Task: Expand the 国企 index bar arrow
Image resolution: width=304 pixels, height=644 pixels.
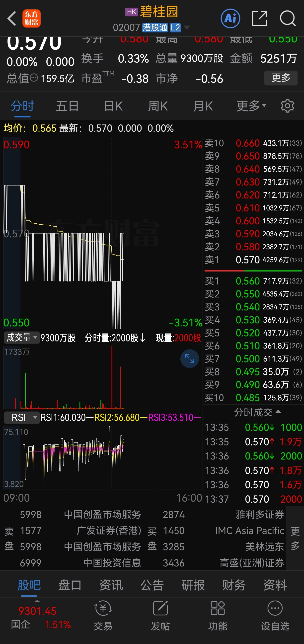Action: [37, 601]
